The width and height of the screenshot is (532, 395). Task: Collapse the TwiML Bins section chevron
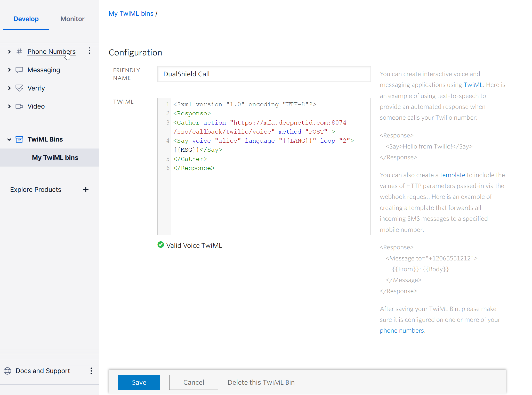click(9, 139)
